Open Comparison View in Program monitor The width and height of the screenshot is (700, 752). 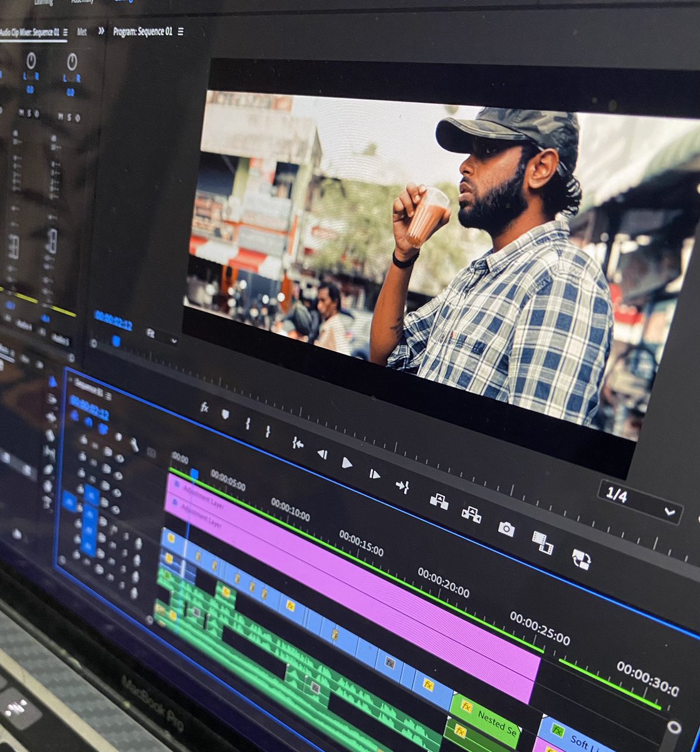543,543
